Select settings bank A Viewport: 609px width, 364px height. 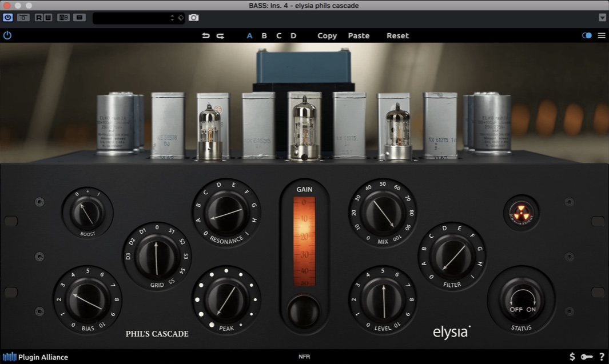(x=249, y=35)
